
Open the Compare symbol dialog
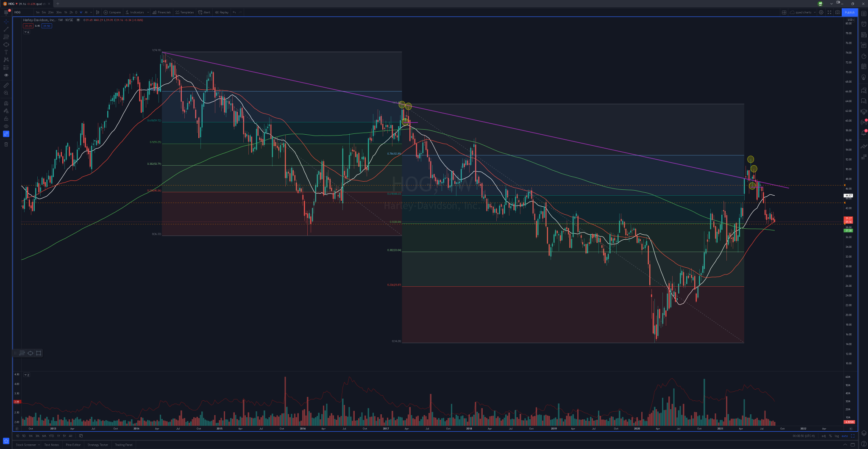pyautogui.click(x=112, y=12)
